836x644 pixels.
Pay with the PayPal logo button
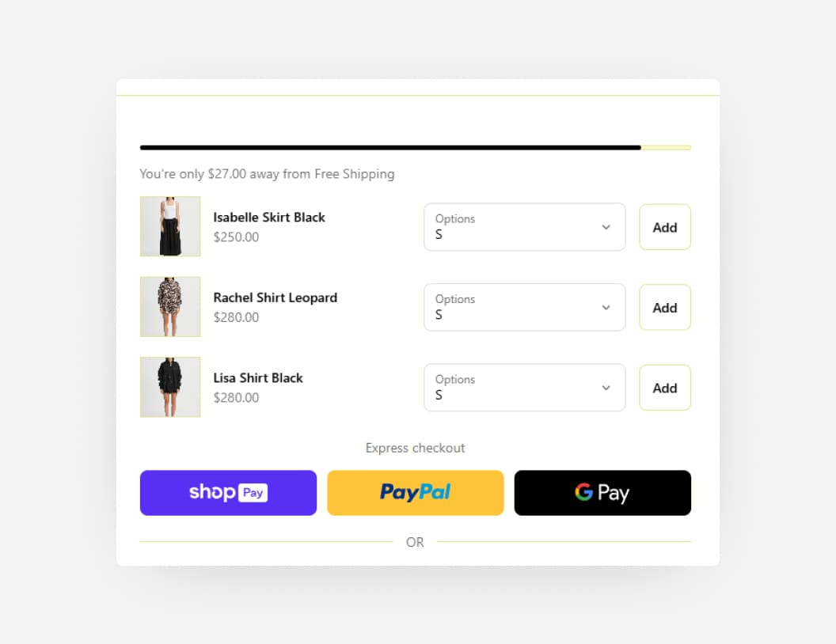pyautogui.click(x=416, y=492)
